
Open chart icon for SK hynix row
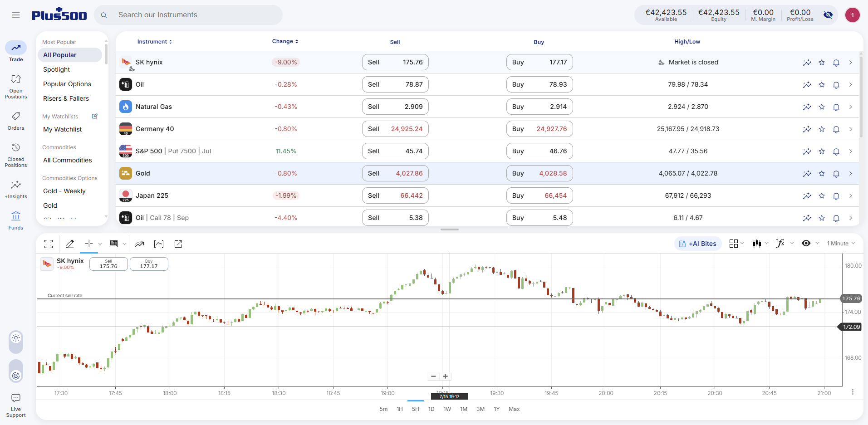pyautogui.click(x=807, y=63)
